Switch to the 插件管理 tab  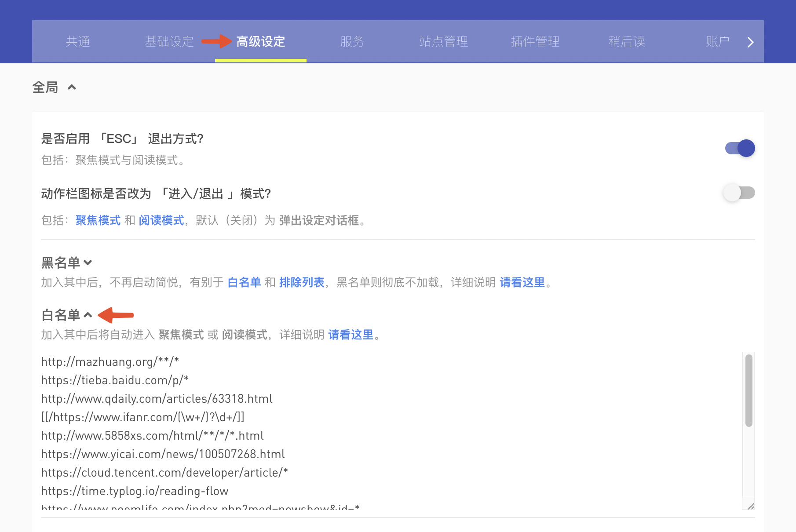coord(535,42)
